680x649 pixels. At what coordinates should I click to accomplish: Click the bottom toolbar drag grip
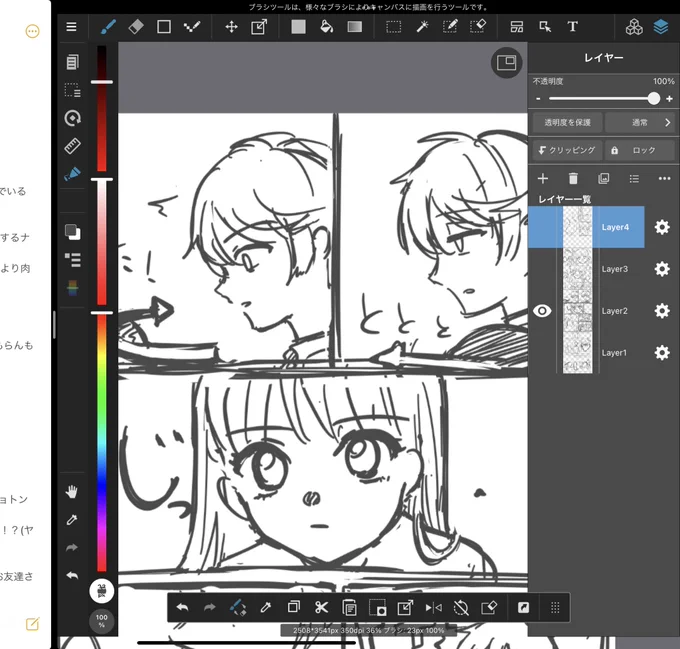555,608
